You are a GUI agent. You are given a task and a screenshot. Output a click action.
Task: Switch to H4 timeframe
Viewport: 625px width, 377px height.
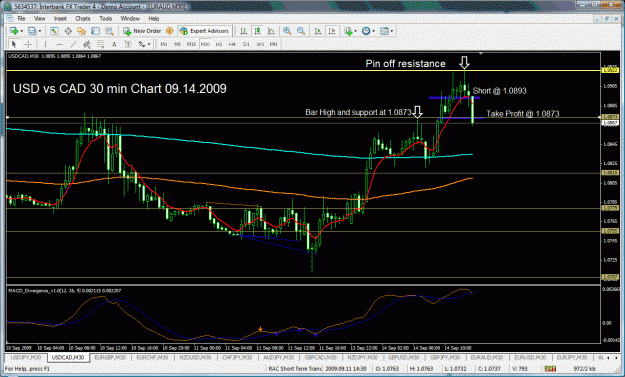tap(232, 44)
